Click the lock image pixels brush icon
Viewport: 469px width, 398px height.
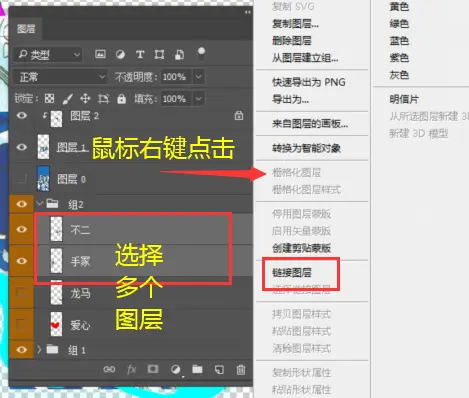[68, 99]
